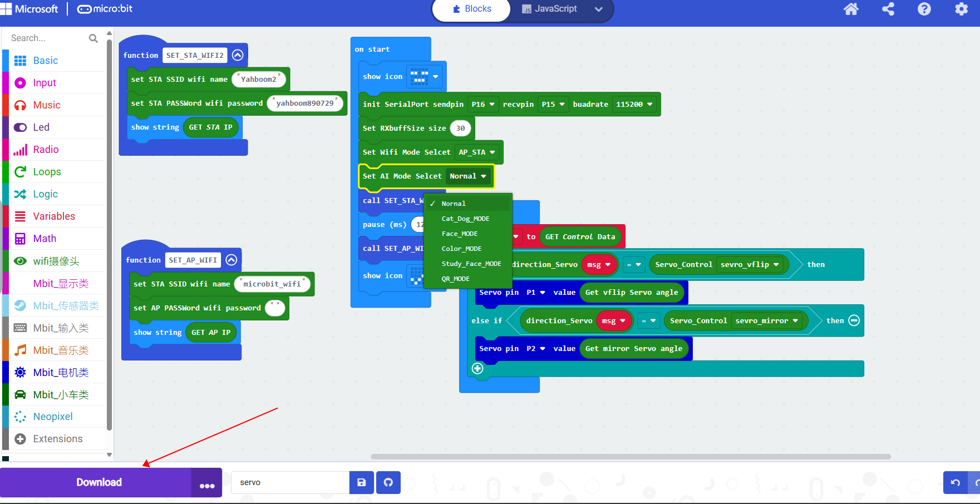
Task: Collapse the SET_AP_WIFI function block
Action: point(232,260)
